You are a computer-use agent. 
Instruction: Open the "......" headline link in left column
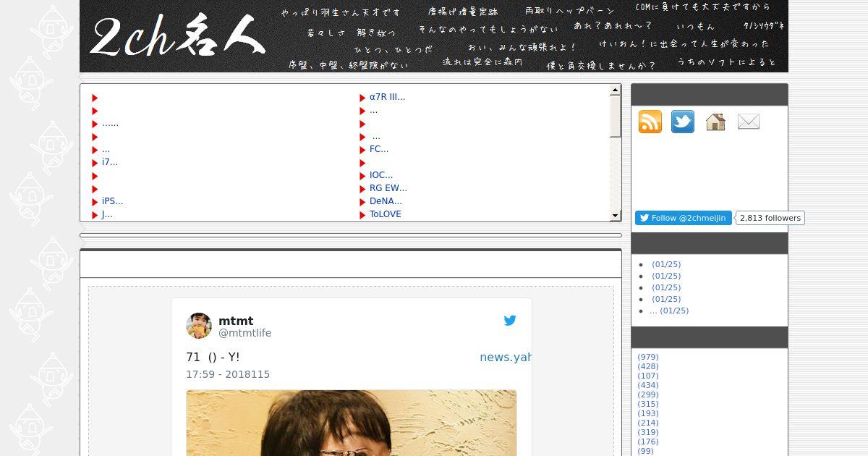[x=110, y=123]
